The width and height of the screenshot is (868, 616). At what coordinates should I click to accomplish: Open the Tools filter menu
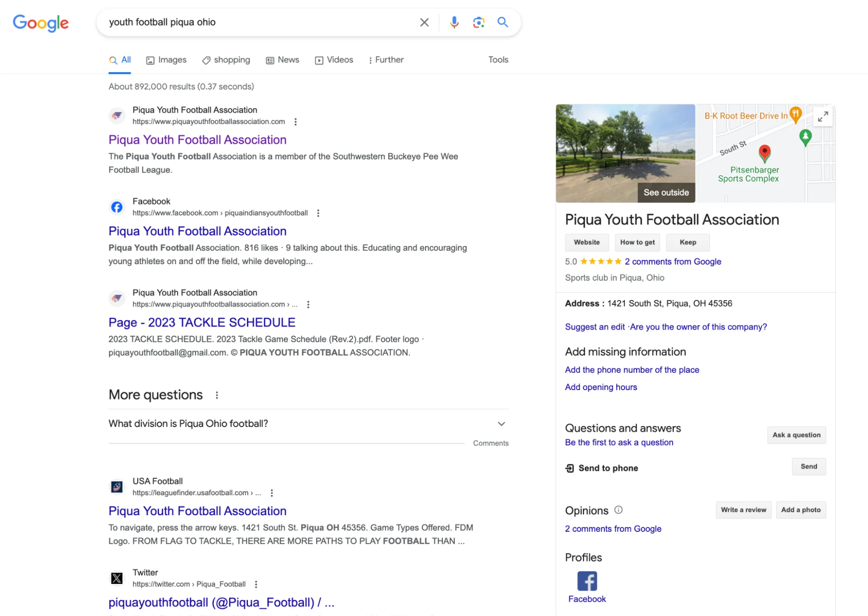point(498,60)
